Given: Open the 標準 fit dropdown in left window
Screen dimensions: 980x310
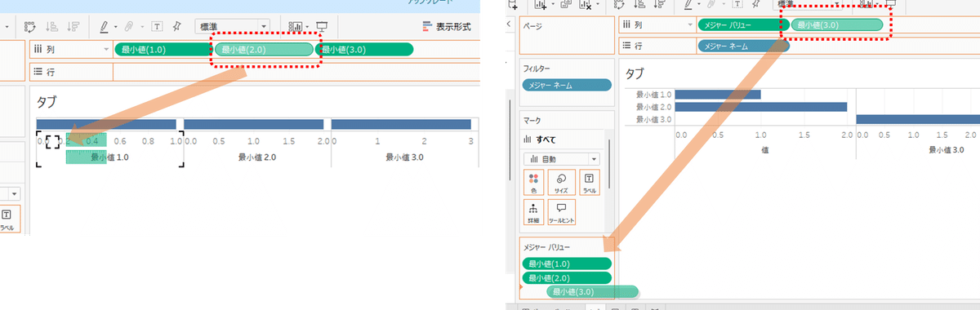Looking at the screenshot, I should pos(233,26).
